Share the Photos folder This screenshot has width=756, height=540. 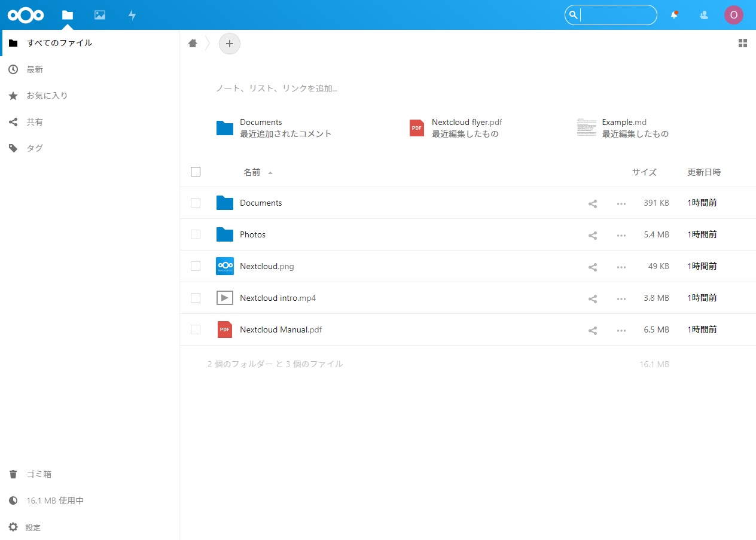pos(593,235)
